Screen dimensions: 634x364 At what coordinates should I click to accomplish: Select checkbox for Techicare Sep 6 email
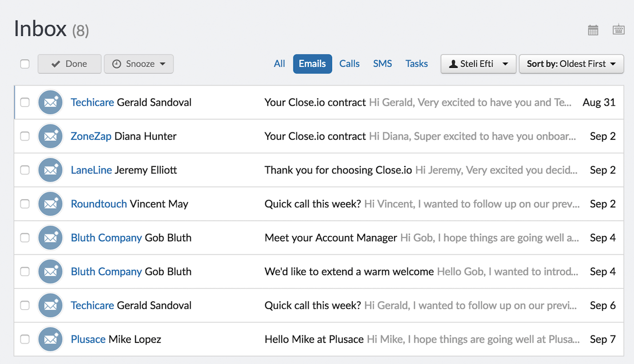click(25, 305)
